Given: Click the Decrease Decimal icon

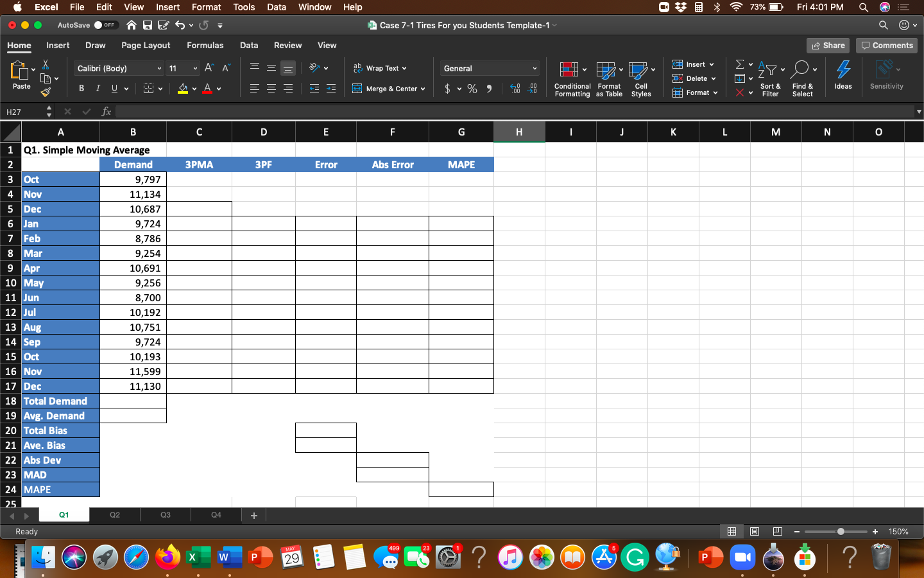Looking at the screenshot, I should (x=532, y=89).
